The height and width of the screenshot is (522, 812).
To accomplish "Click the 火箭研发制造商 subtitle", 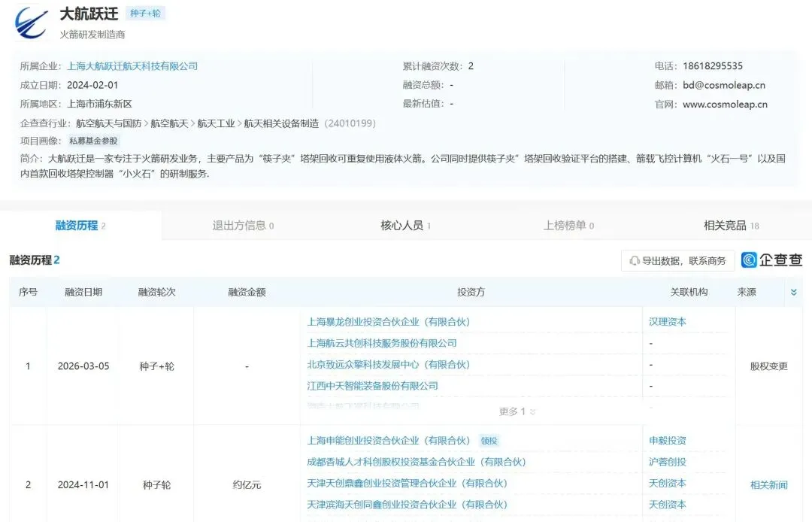I will click(92, 35).
